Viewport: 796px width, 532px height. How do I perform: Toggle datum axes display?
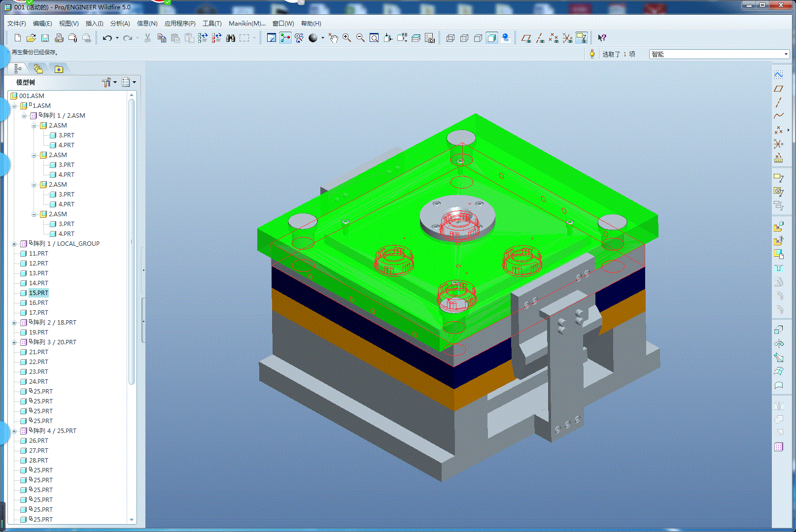pos(540,38)
